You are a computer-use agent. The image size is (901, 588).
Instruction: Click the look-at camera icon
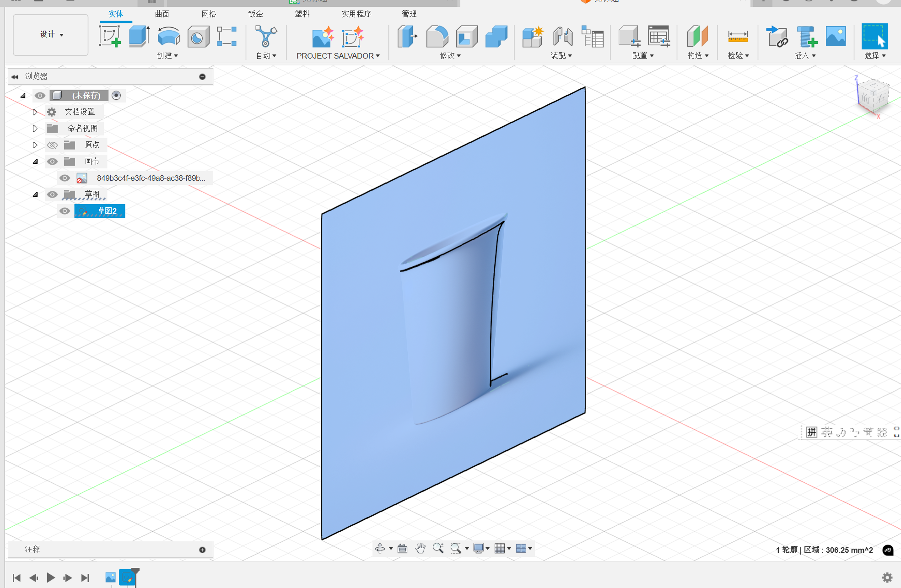click(x=402, y=548)
